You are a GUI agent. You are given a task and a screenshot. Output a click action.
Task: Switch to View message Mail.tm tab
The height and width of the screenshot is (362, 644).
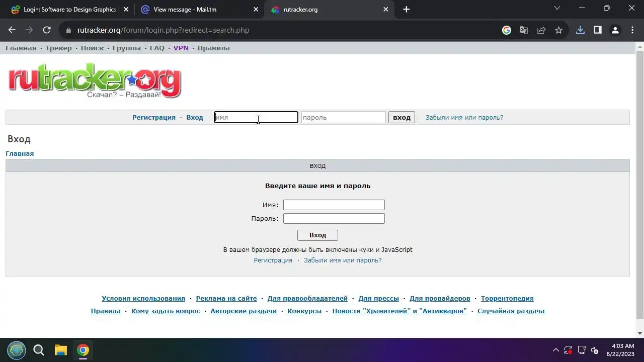click(x=199, y=10)
